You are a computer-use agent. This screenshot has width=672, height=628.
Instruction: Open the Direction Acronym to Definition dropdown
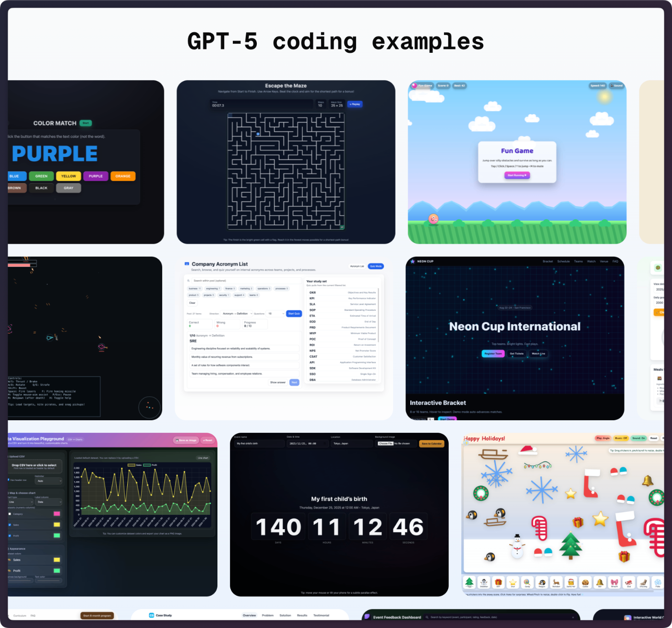pyautogui.click(x=238, y=314)
